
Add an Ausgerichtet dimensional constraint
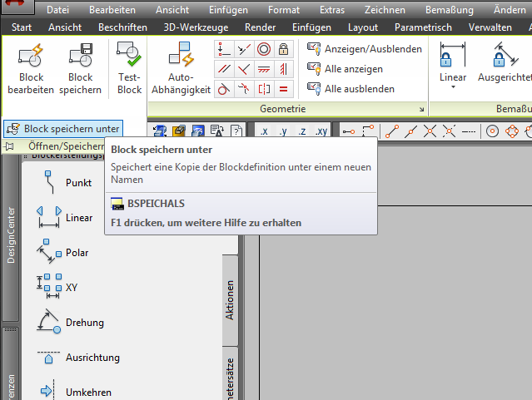coord(505,62)
